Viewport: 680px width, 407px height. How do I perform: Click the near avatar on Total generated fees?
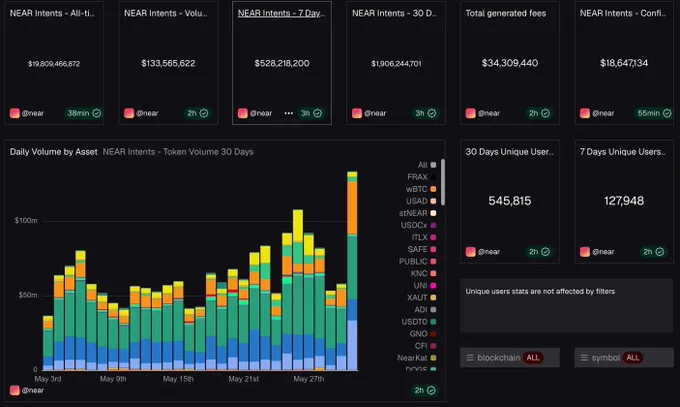[x=471, y=113]
